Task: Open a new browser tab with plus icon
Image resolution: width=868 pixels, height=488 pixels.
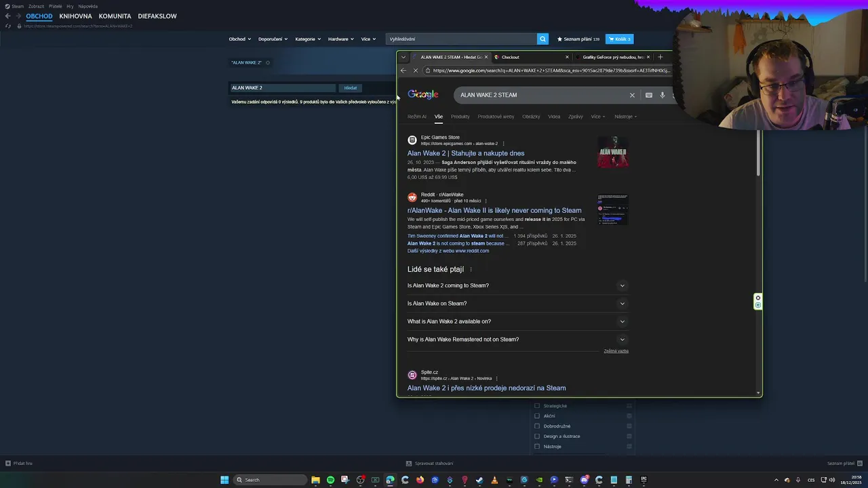Action: tap(660, 57)
